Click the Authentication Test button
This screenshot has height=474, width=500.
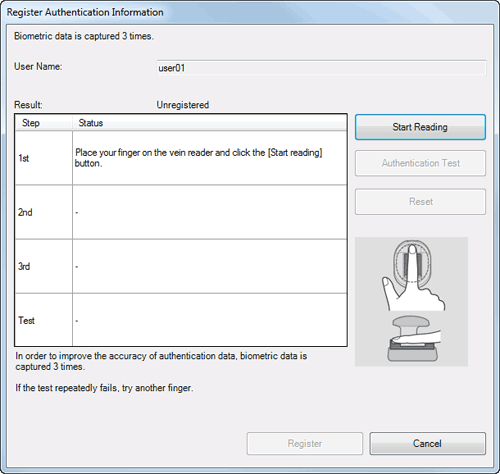pos(420,163)
